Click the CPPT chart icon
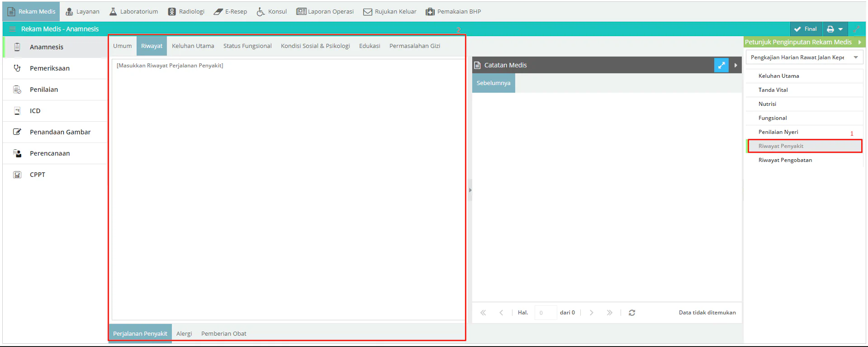The image size is (868, 347). click(x=17, y=175)
